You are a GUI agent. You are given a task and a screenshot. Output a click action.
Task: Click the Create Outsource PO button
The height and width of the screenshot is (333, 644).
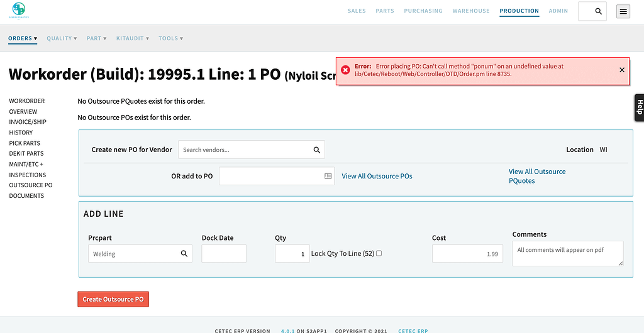tap(113, 299)
